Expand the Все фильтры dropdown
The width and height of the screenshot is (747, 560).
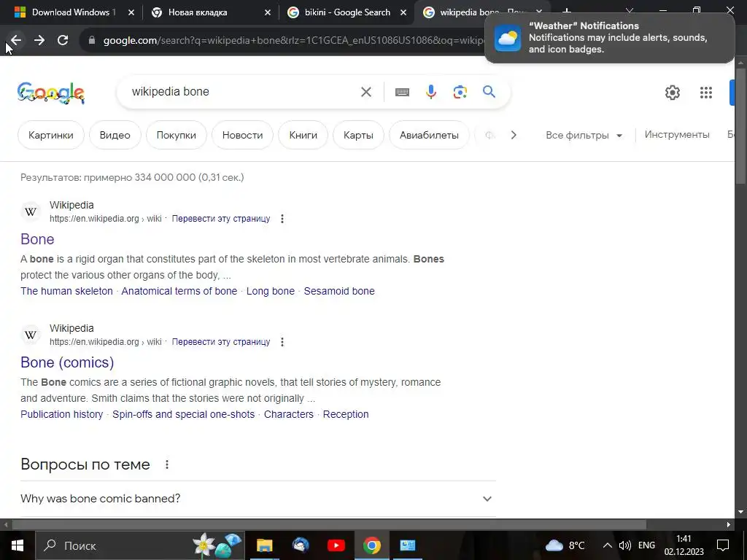(x=584, y=135)
